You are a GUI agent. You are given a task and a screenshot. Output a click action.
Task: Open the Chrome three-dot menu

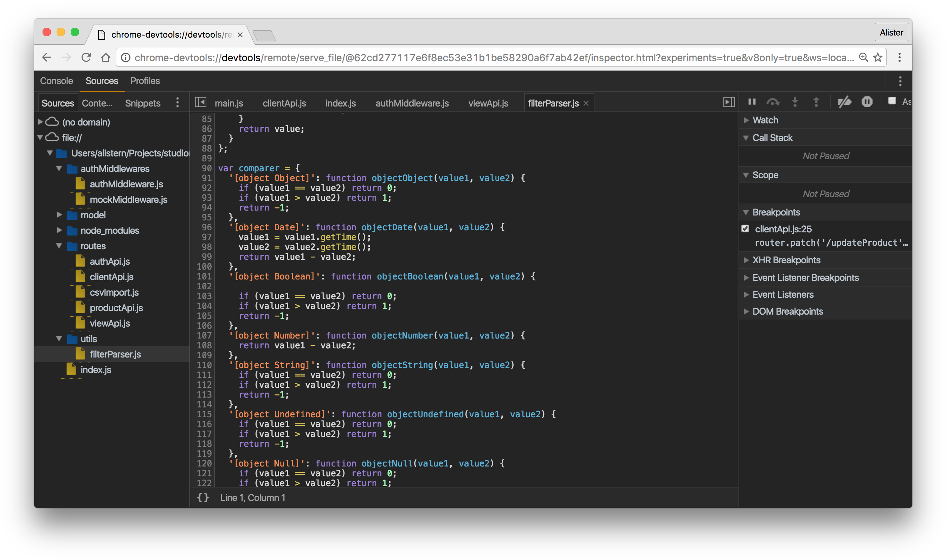point(899,57)
